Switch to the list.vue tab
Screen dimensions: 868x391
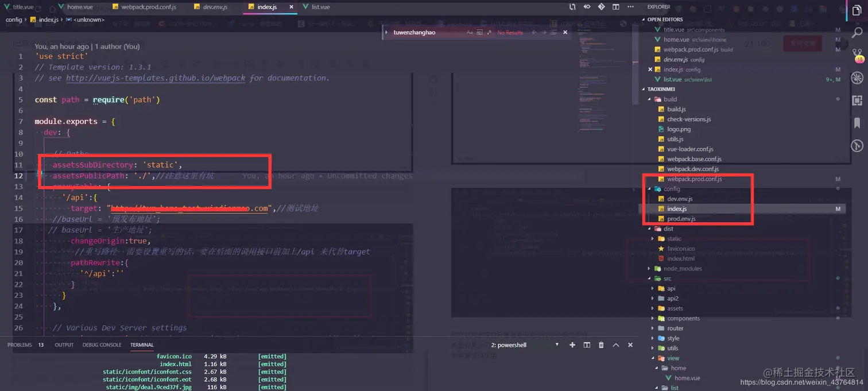point(320,7)
